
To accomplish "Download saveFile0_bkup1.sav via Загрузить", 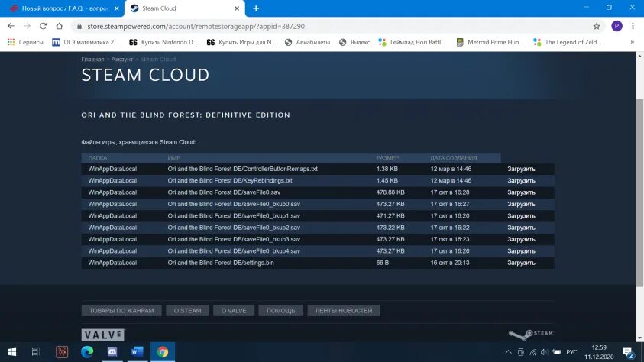I will coord(521,216).
